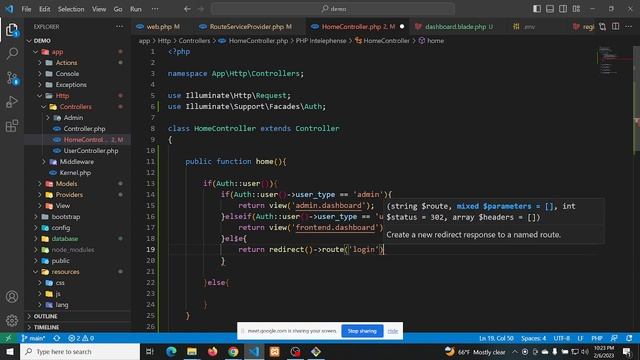Viewport: 640px width, 360px height.
Task: Expand the Models folder
Action: pos(40,184)
